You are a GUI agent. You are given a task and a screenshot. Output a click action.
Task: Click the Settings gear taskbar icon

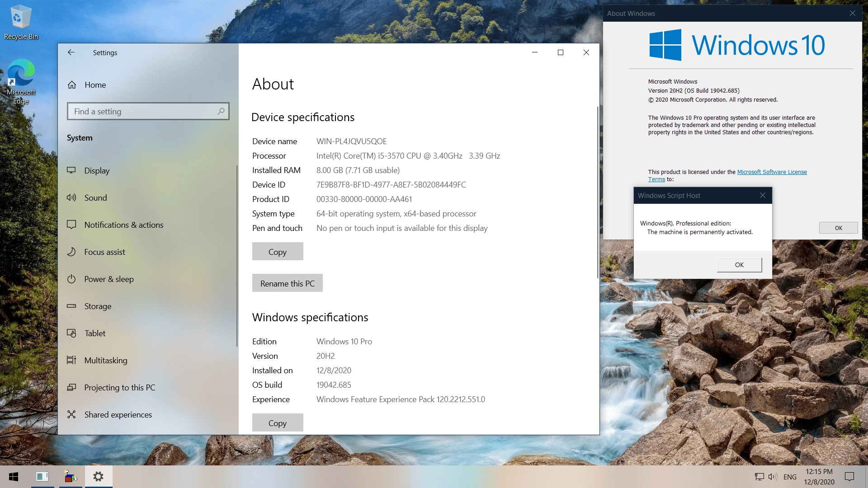99,477
